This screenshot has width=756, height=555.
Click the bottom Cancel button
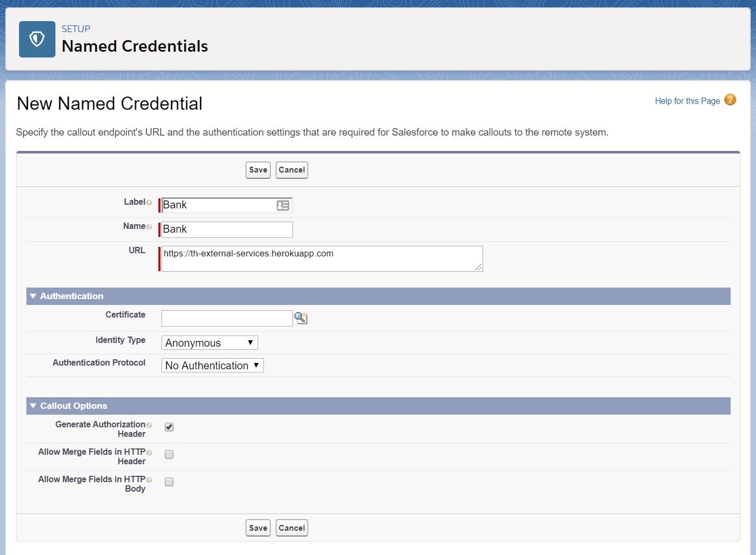click(291, 528)
